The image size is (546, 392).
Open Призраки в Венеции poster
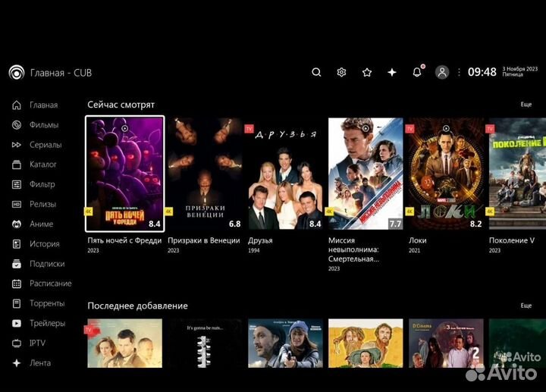click(205, 174)
